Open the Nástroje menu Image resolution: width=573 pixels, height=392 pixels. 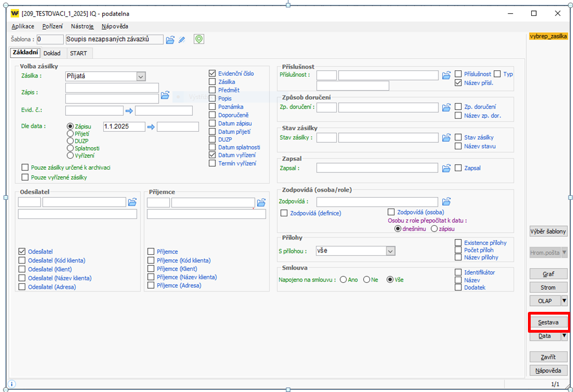(82, 26)
